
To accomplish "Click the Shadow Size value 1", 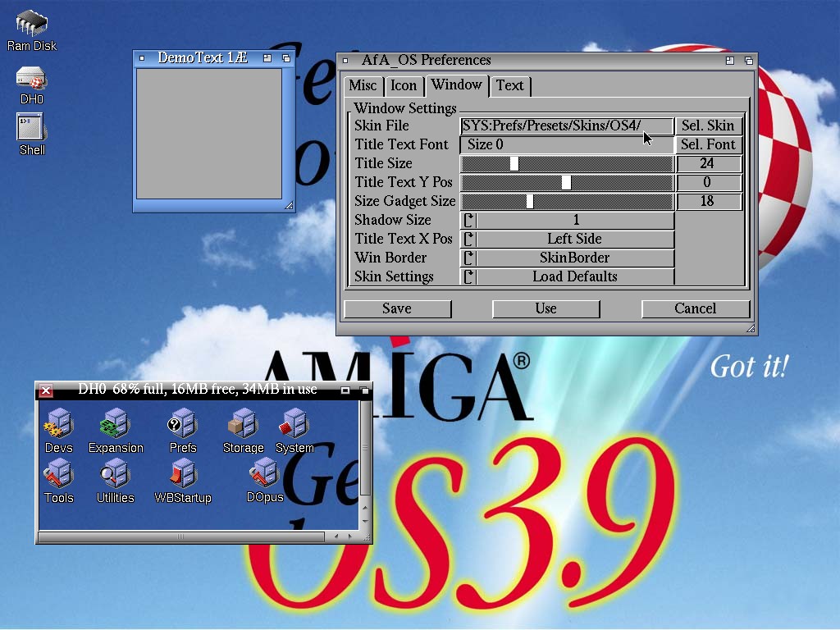I will pos(575,220).
